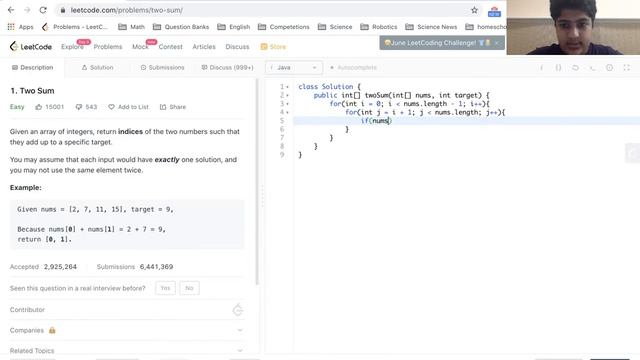The height and width of the screenshot is (360, 640).
Task: Enter fullscreen with the expand icon
Action: [x=627, y=68]
